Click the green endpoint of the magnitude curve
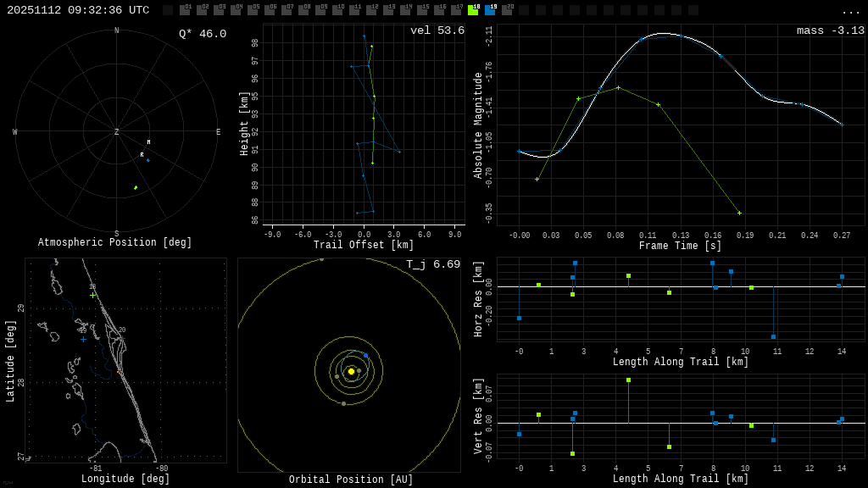This screenshot has width=868, height=488. tap(739, 213)
